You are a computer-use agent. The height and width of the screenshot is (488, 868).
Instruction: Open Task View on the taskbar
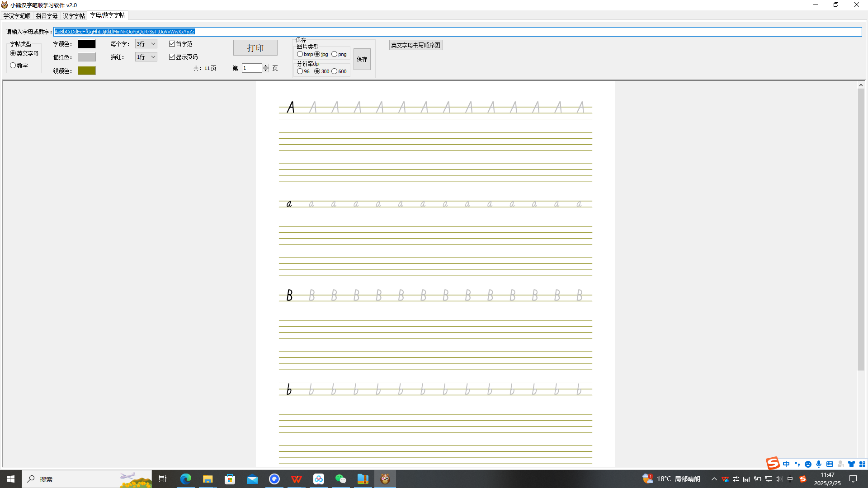point(163,479)
